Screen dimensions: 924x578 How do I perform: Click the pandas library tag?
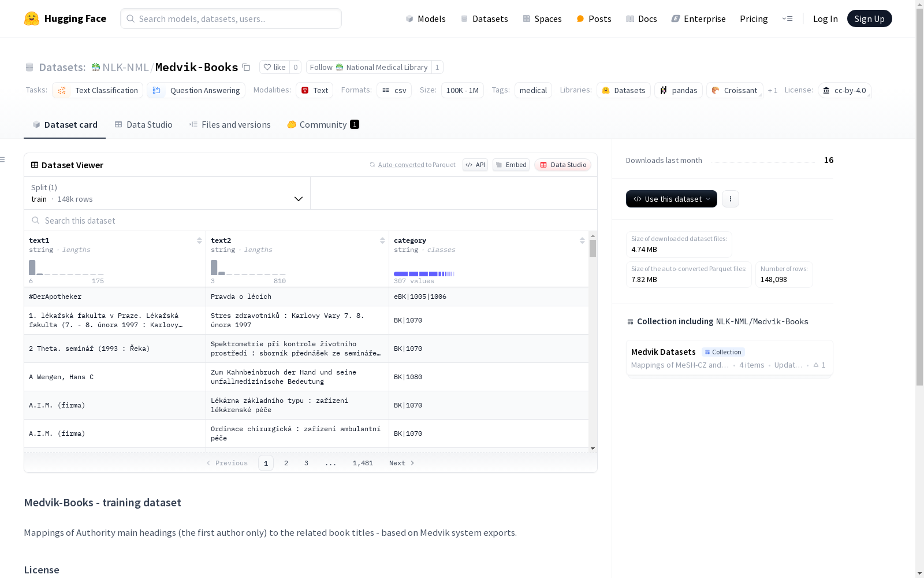pos(679,90)
